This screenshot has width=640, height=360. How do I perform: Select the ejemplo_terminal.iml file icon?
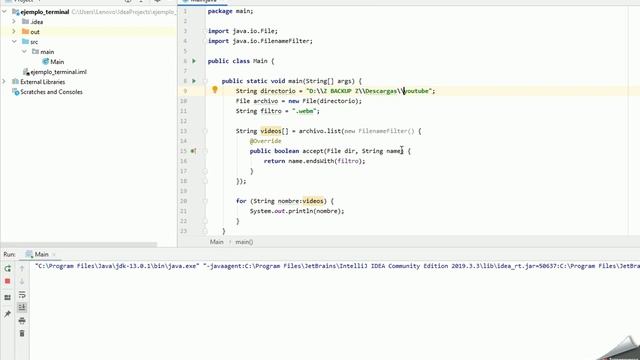coord(26,72)
